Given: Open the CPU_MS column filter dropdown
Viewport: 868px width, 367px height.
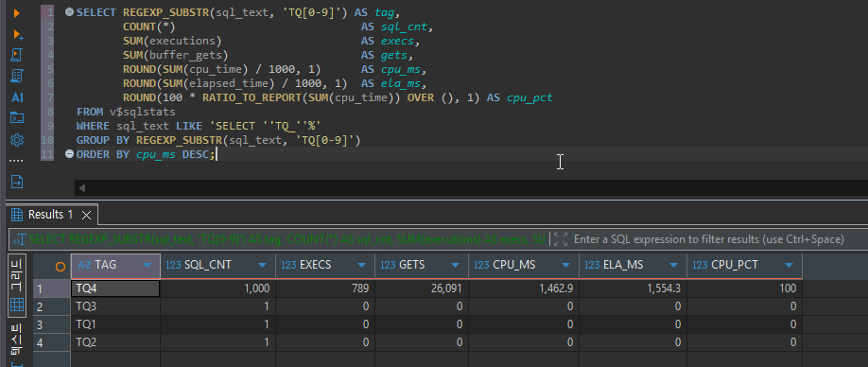Looking at the screenshot, I should pos(565,266).
